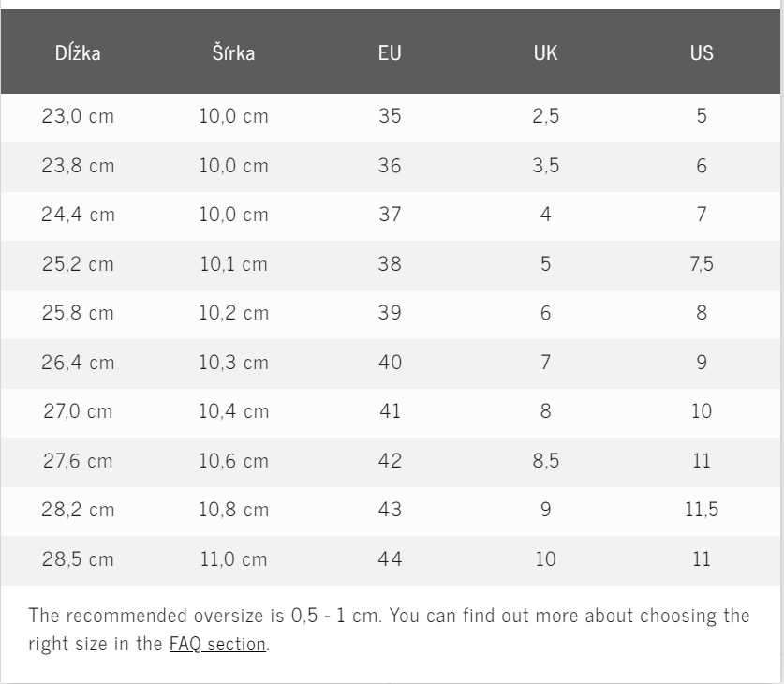
Task: Select the UK column header
Action: coord(545,52)
